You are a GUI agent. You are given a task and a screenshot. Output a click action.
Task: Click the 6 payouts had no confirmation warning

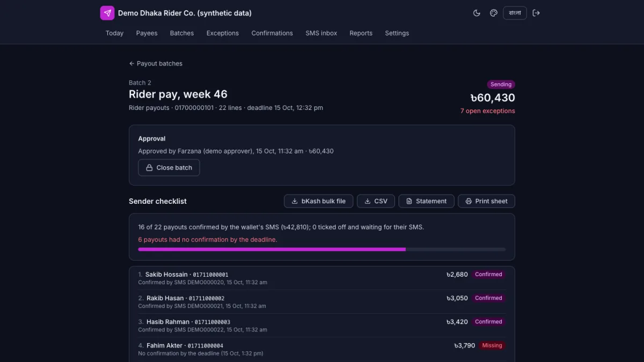(208, 240)
